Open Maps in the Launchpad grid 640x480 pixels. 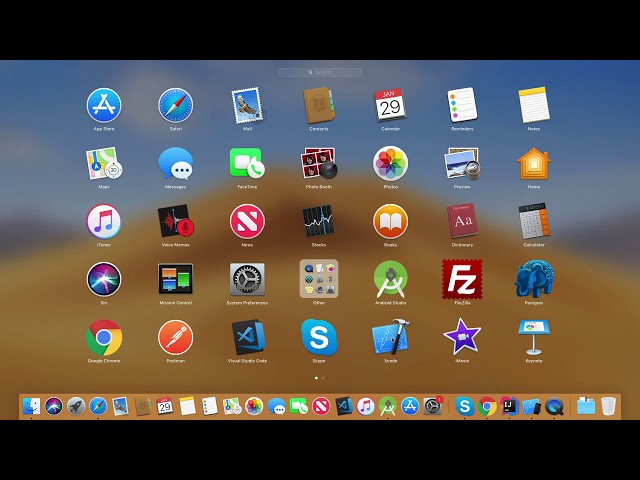104,163
